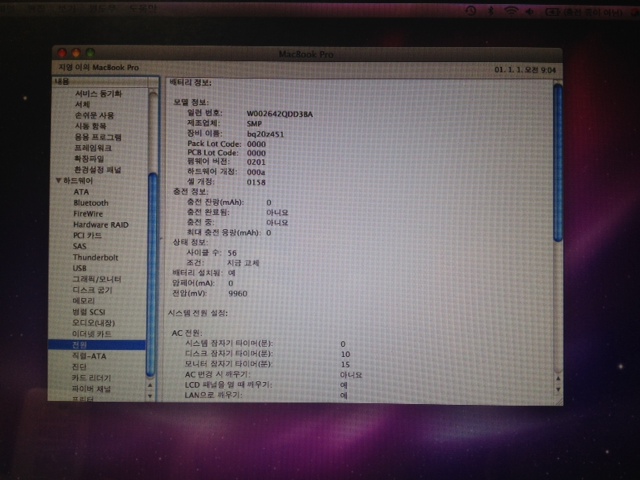Viewport: 640px width, 480px height.
Task: Select the highlighted 전원 item in sidebar
Action: pyautogui.click(x=80, y=344)
